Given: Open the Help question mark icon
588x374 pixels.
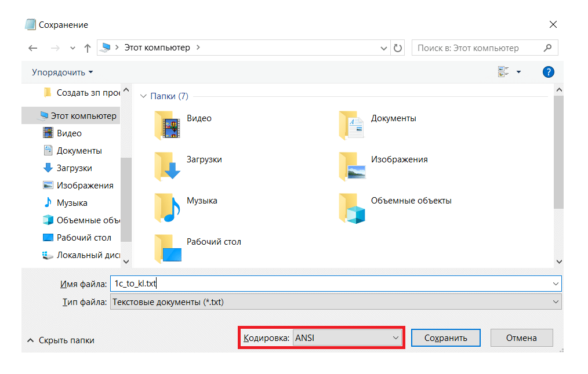Looking at the screenshot, I should [x=548, y=72].
